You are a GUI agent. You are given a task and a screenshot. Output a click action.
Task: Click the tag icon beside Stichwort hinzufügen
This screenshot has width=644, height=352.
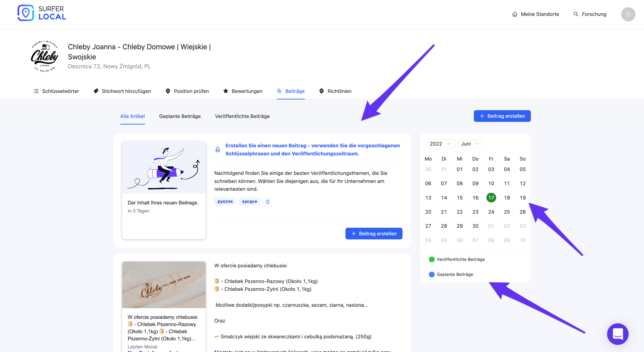96,91
